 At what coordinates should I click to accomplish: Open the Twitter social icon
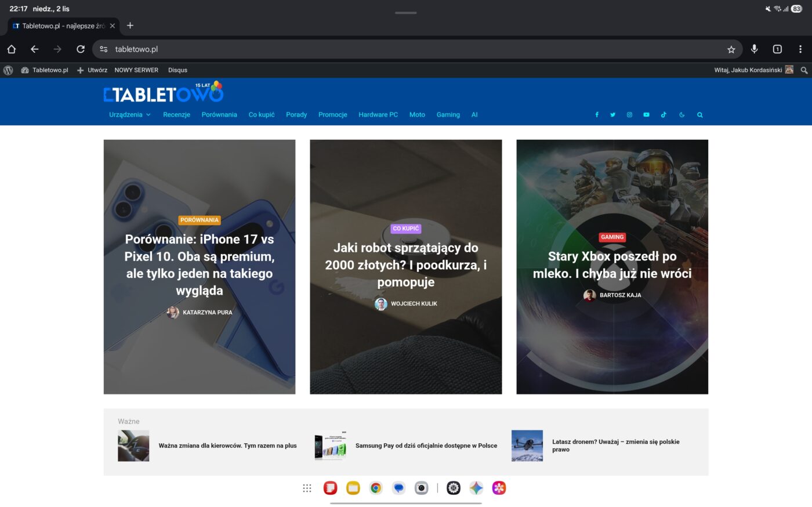[x=612, y=115]
